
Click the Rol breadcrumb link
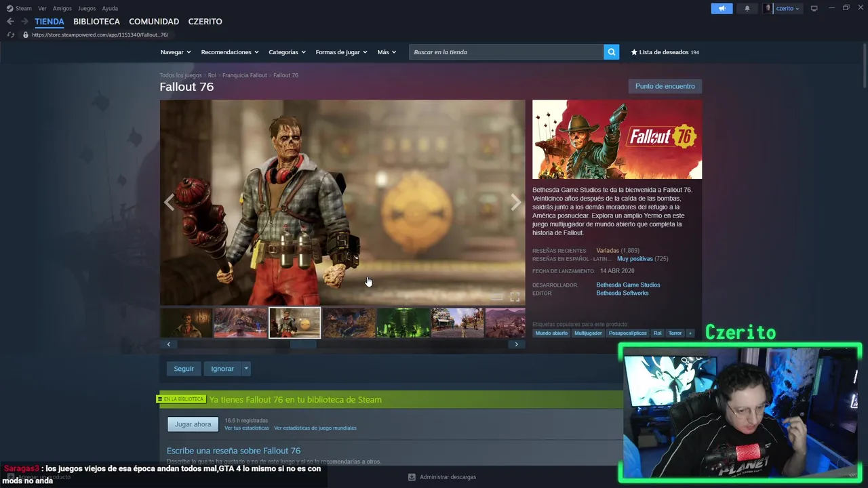click(212, 75)
